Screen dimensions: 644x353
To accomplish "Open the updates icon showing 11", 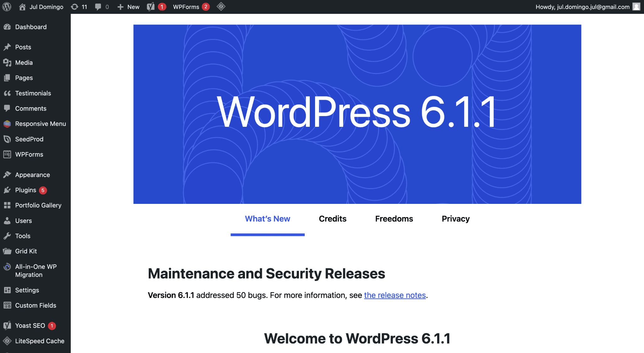I will click(x=75, y=7).
